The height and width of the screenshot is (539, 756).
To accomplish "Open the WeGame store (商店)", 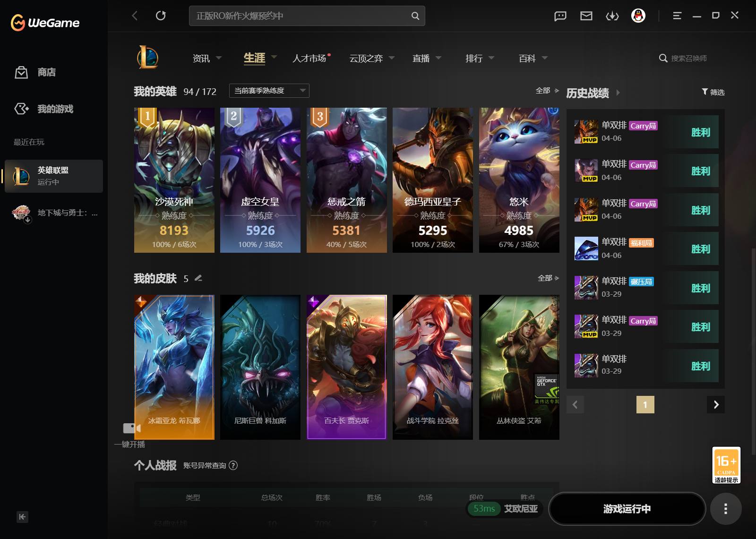I will click(x=35, y=72).
